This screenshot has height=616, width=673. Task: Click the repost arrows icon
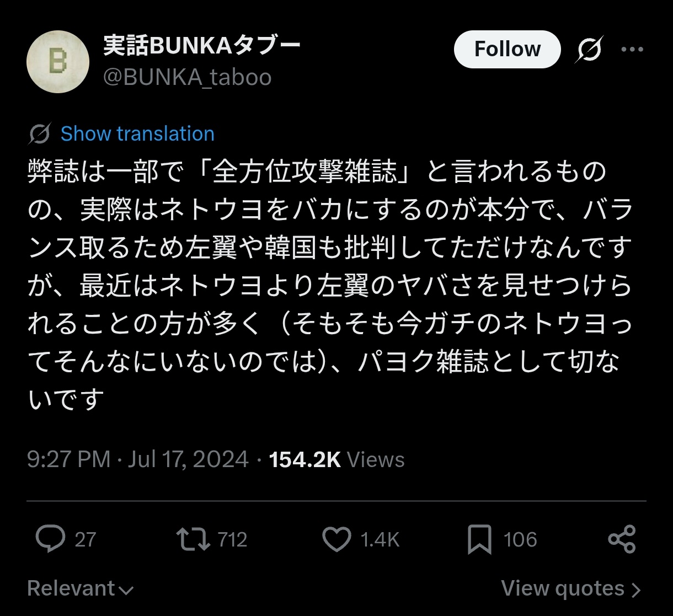point(193,539)
